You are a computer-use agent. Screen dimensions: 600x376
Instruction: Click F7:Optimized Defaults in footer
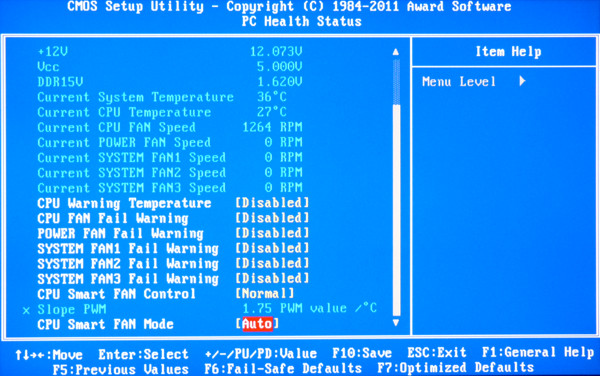(455, 368)
